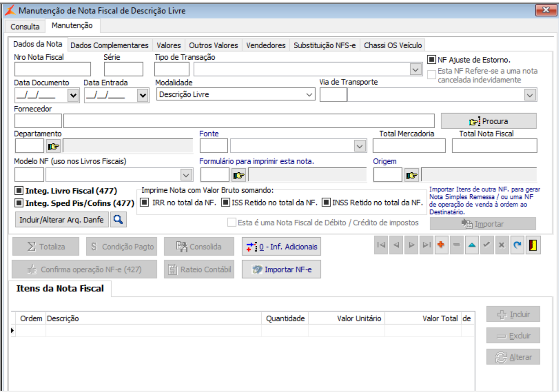Viewport: 559px width, 392px height.
Task: Click Importar NF-e button
Action: tap(282, 269)
